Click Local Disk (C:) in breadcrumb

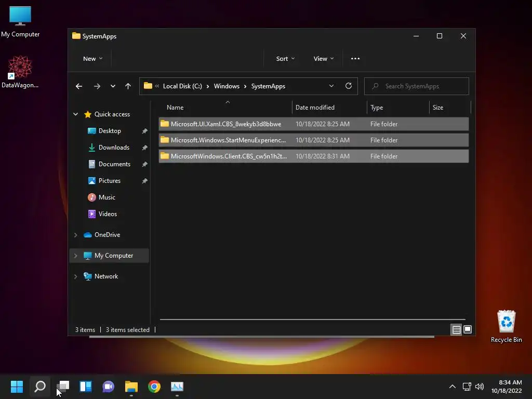[182, 86]
